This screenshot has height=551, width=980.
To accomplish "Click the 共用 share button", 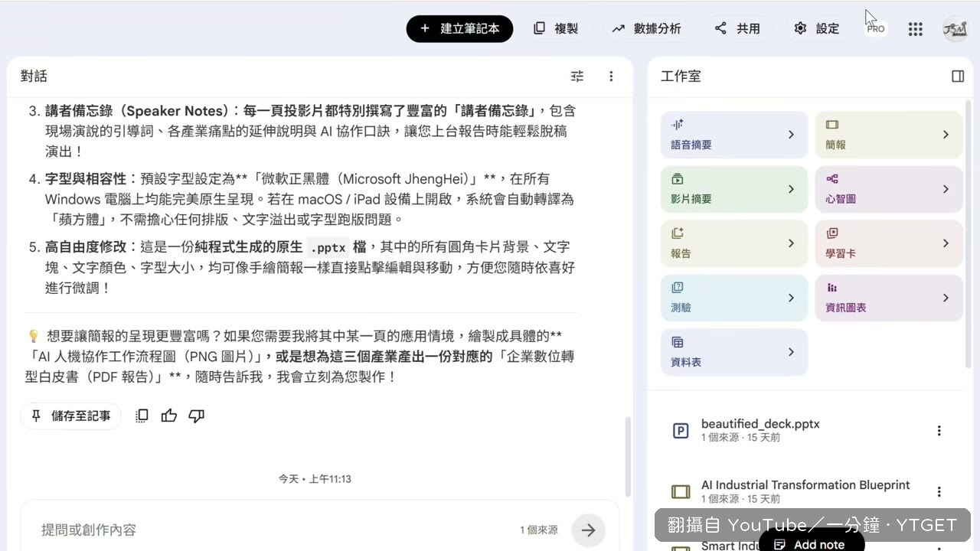I will [737, 28].
